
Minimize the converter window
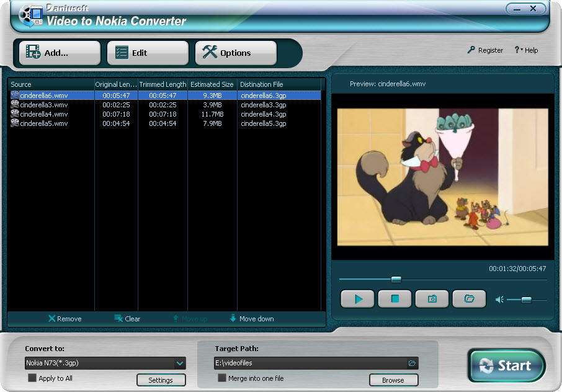pyautogui.click(x=517, y=9)
